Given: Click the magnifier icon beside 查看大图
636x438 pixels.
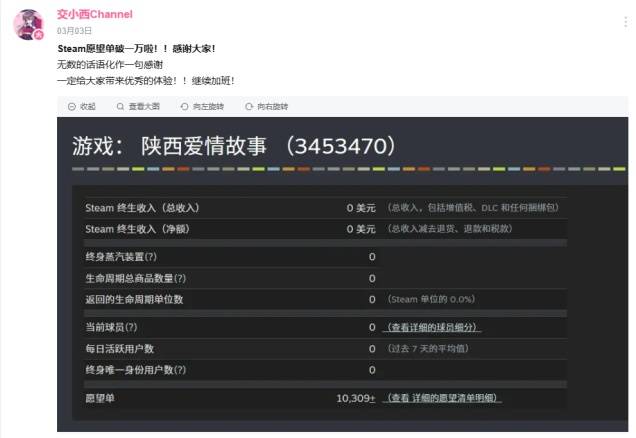Looking at the screenshot, I should point(120,107).
